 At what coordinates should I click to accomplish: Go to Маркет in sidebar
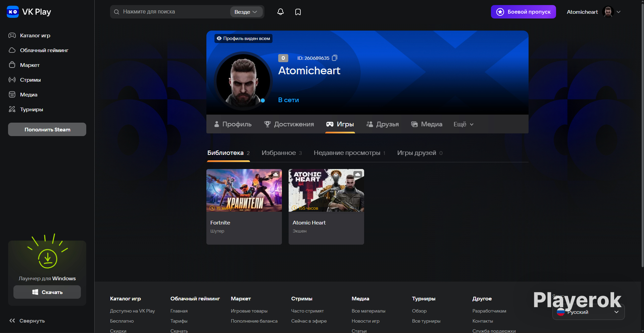[x=30, y=65]
